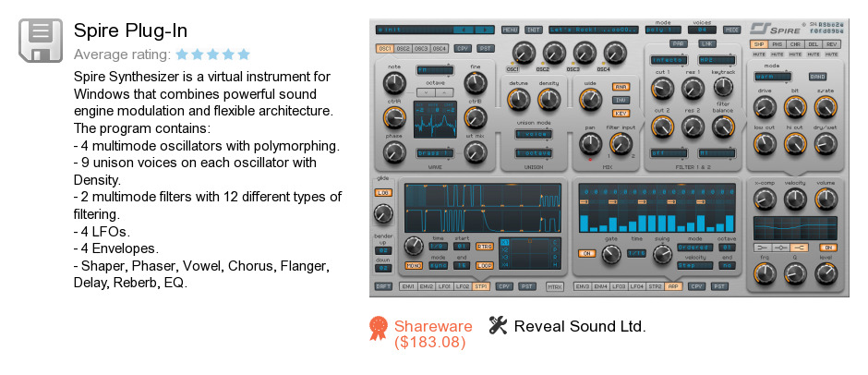Select previous preset with left arrow
868x375 pixels.
(x=464, y=30)
